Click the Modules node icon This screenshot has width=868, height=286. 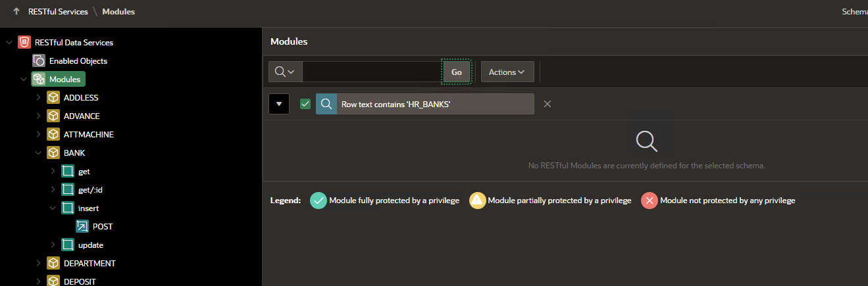[x=39, y=79]
